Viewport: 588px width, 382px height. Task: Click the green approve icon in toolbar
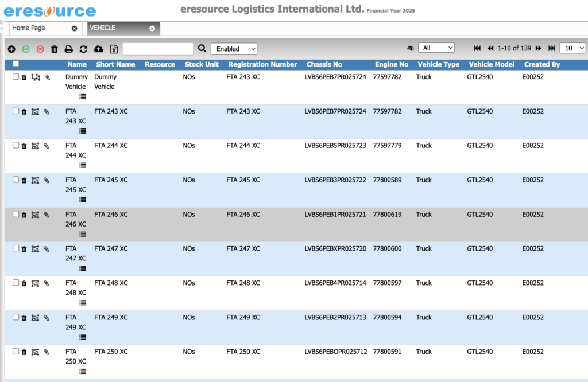click(26, 49)
